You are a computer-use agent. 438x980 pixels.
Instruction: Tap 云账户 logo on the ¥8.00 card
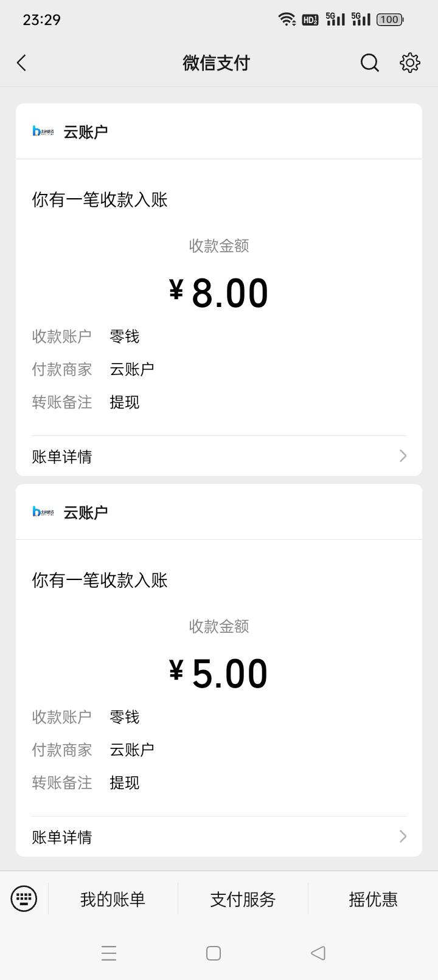click(x=43, y=131)
